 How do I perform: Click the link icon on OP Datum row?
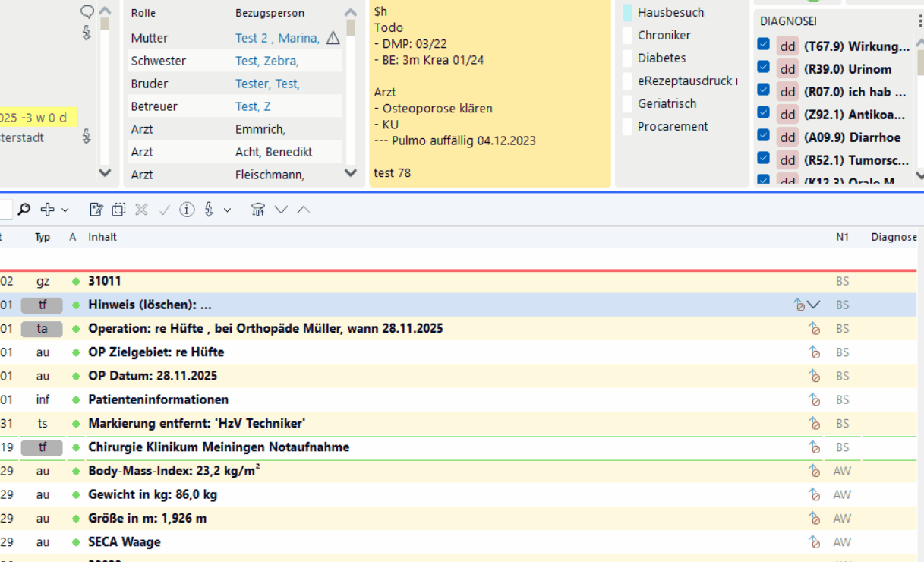tap(814, 376)
